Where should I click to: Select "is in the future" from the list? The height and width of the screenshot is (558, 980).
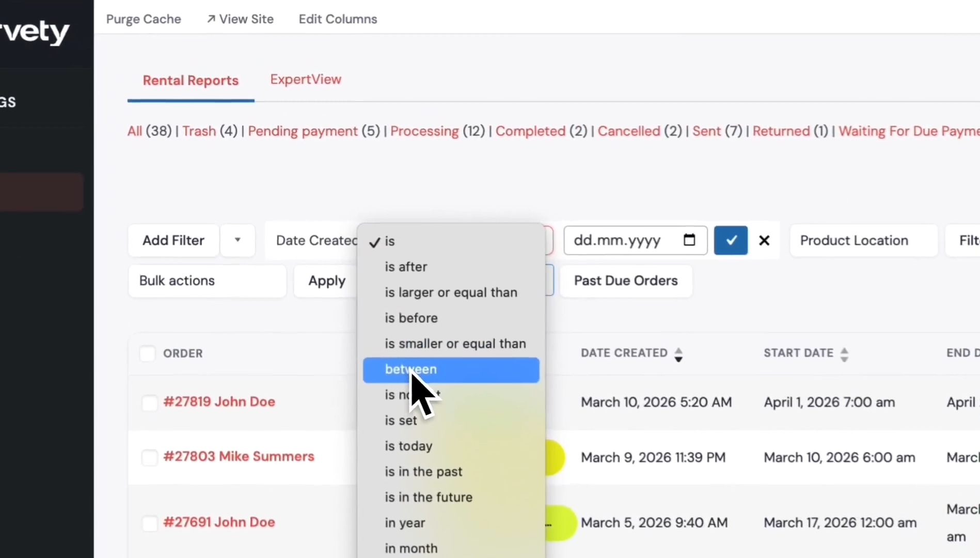[429, 497]
